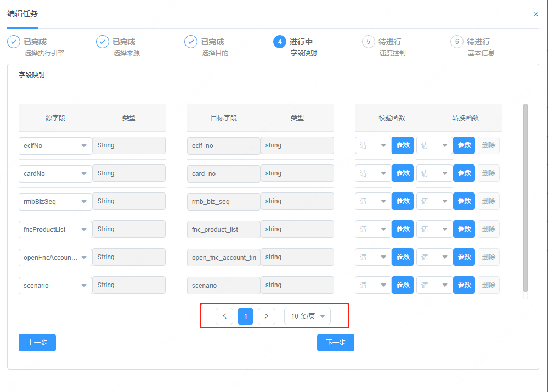The width and height of the screenshot is (548, 392).
Task: Click the previous page arrow in pagination
Action: click(x=224, y=316)
